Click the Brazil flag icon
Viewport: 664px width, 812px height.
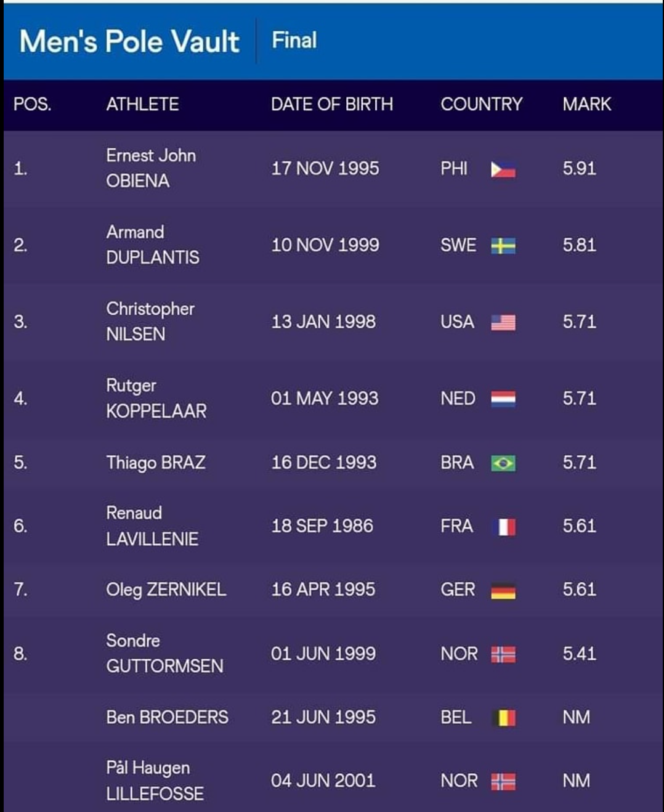(x=503, y=463)
